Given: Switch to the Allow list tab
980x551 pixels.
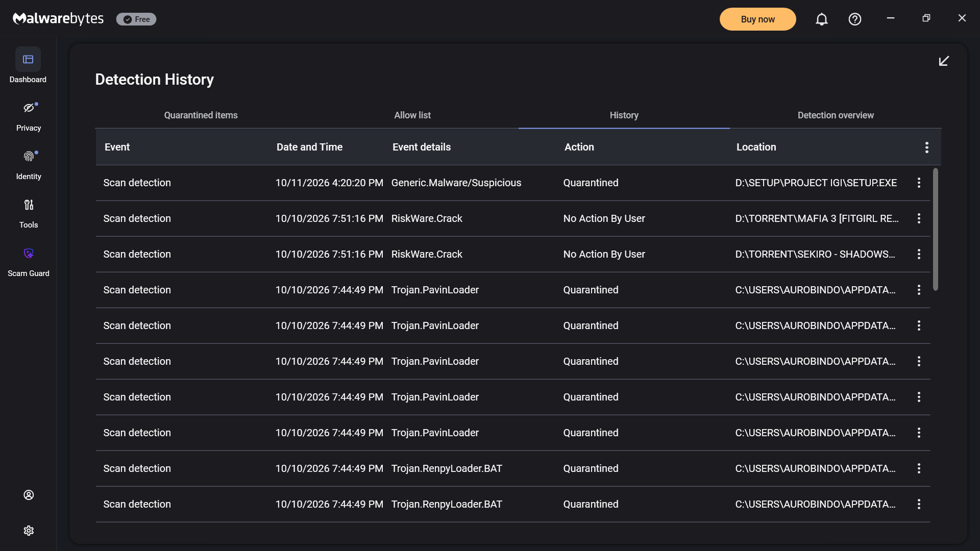Looking at the screenshot, I should (x=412, y=115).
